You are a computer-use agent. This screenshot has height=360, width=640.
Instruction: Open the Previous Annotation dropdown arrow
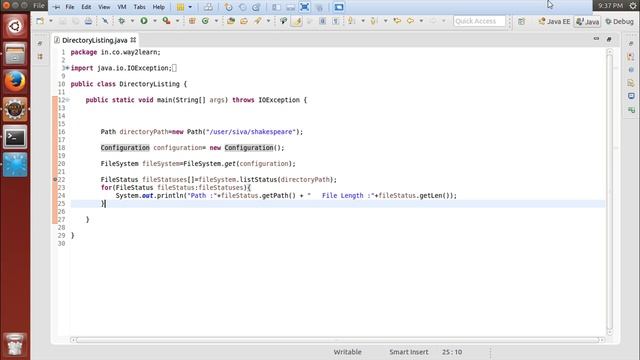pos(385,21)
